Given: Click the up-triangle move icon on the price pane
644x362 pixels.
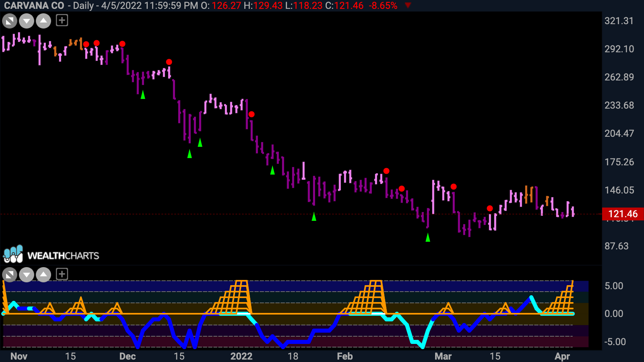Looking at the screenshot, I should pos(43,21).
